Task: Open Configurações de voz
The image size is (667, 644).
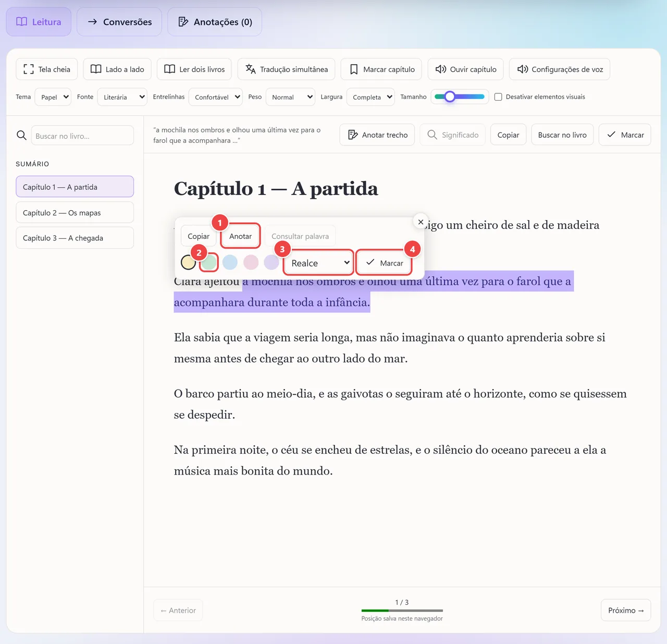Action: (560, 69)
